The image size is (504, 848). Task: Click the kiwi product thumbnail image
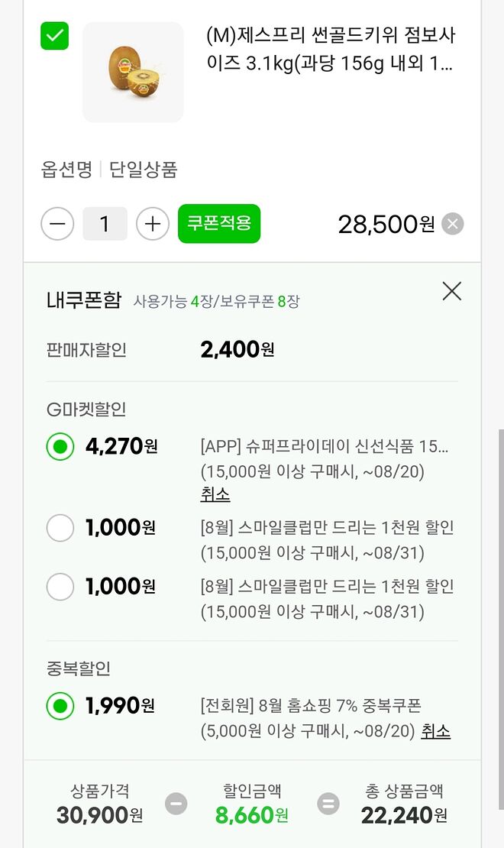(133, 71)
